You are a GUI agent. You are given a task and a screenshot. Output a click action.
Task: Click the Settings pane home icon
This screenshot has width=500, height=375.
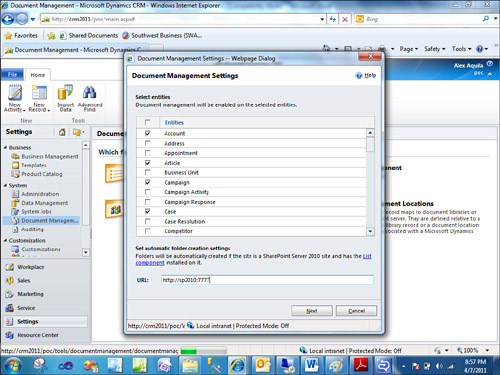[62, 132]
